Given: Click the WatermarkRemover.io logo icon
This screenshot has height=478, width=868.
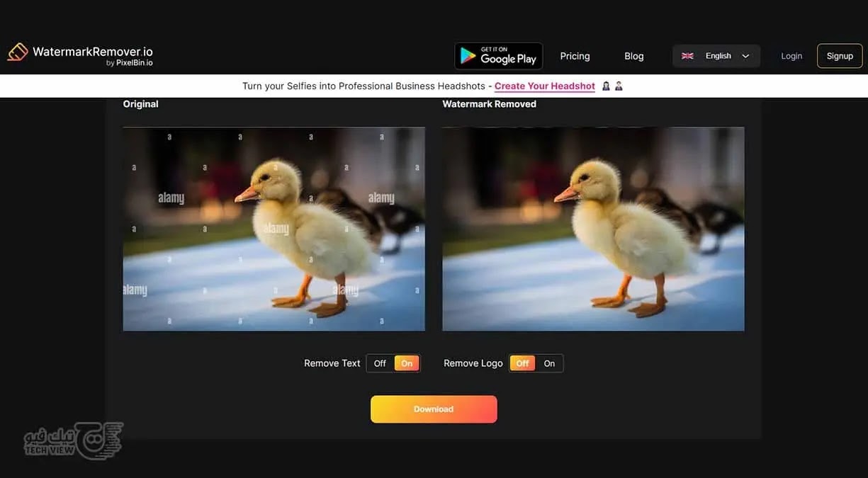Looking at the screenshot, I should click(x=18, y=52).
